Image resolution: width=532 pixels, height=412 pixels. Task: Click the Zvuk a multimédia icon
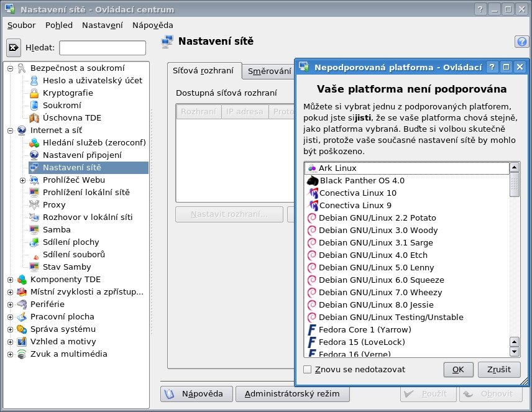[22, 354]
